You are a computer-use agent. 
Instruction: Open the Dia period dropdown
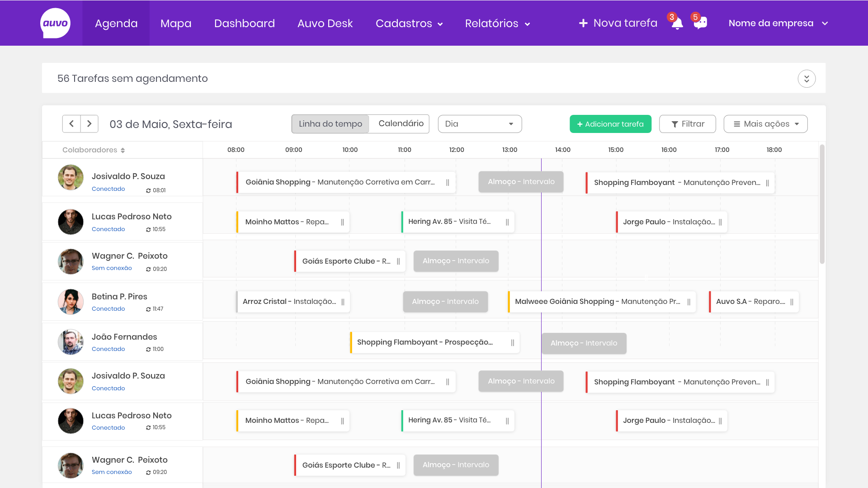coord(480,124)
